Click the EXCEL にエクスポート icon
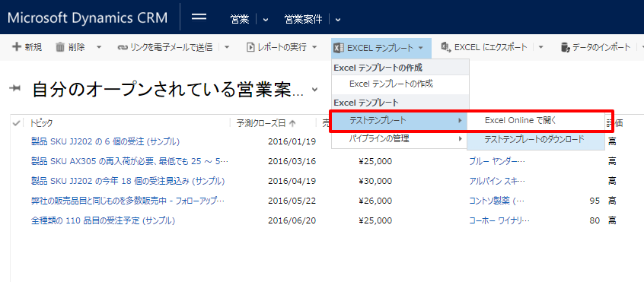Screen dimensions: 644x282 445,47
